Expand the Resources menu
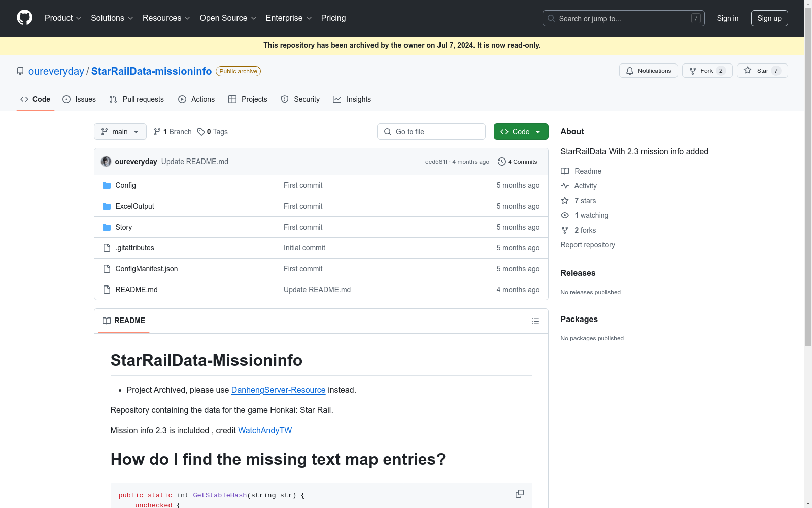This screenshot has width=812, height=508. (166, 18)
